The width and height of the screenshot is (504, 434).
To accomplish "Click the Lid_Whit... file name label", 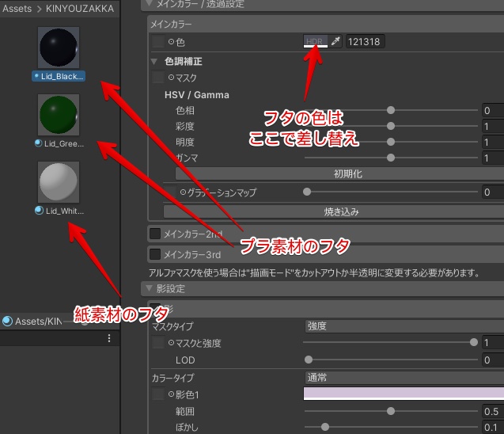I will (65, 211).
